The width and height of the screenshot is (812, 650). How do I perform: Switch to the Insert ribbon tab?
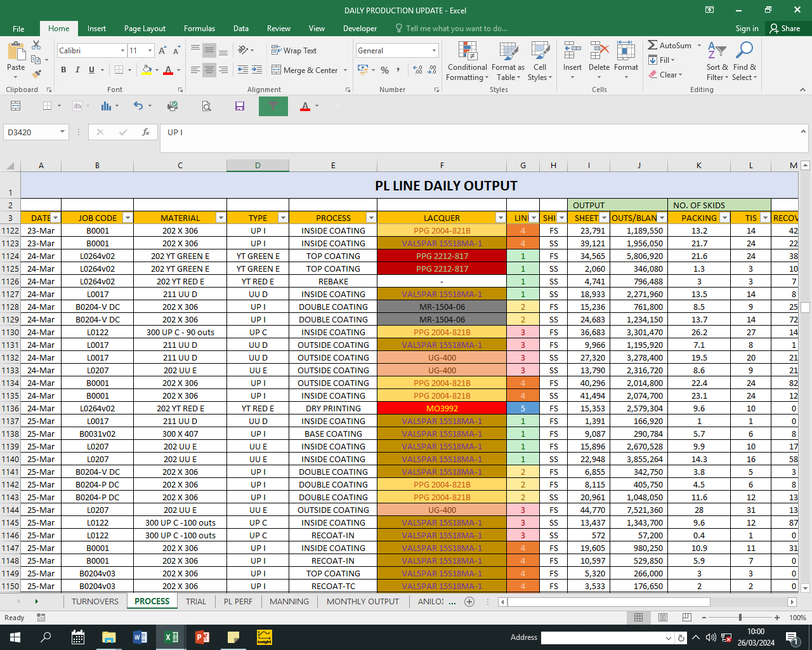tap(96, 29)
